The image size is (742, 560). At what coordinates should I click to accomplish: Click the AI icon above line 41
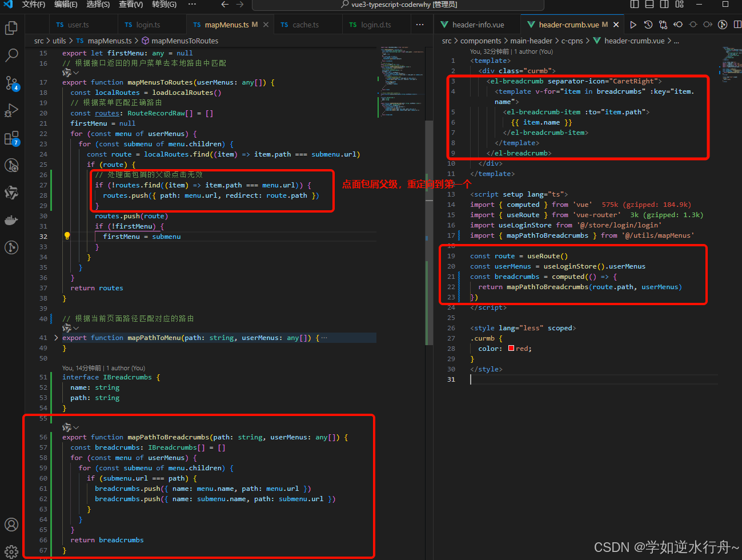pos(67,328)
